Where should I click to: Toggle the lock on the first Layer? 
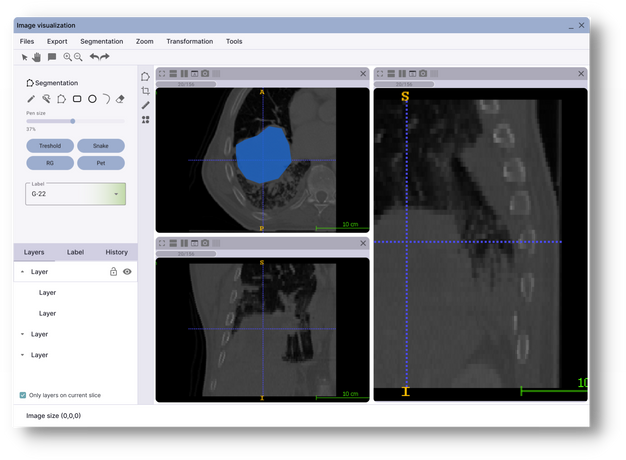[113, 272]
